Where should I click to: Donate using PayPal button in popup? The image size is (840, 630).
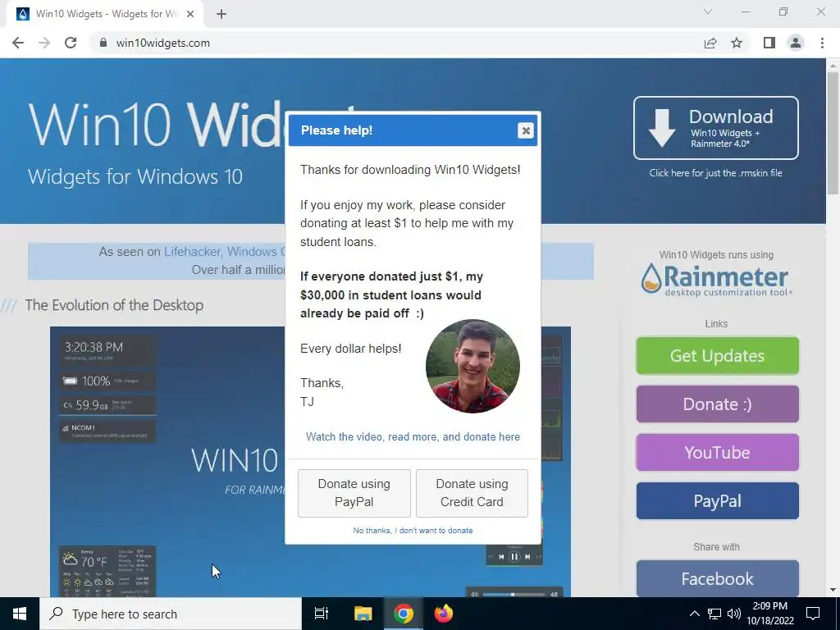pyautogui.click(x=354, y=493)
